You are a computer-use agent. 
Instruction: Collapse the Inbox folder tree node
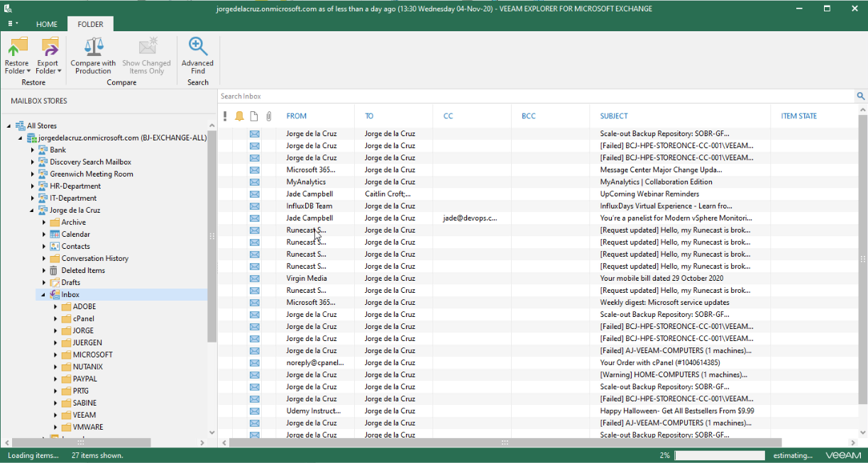pyautogui.click(x=44, y=295)
